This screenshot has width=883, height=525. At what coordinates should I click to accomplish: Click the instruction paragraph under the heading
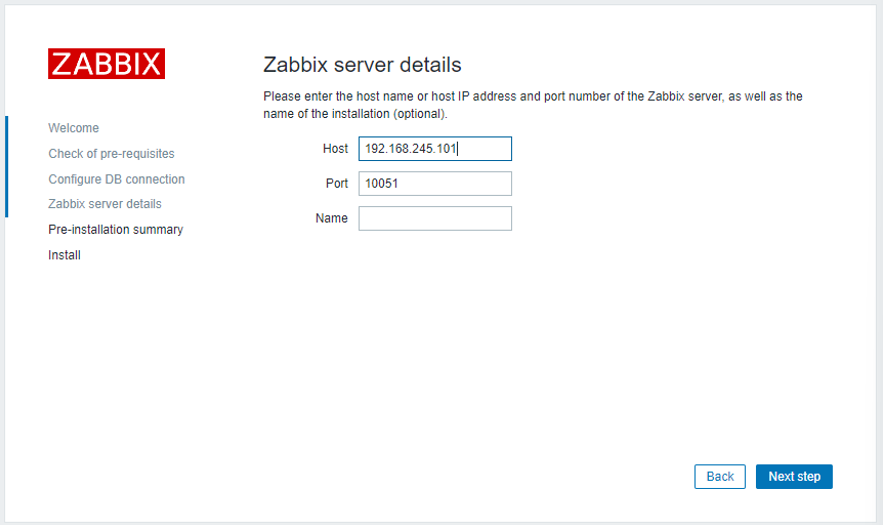(532, 97)
